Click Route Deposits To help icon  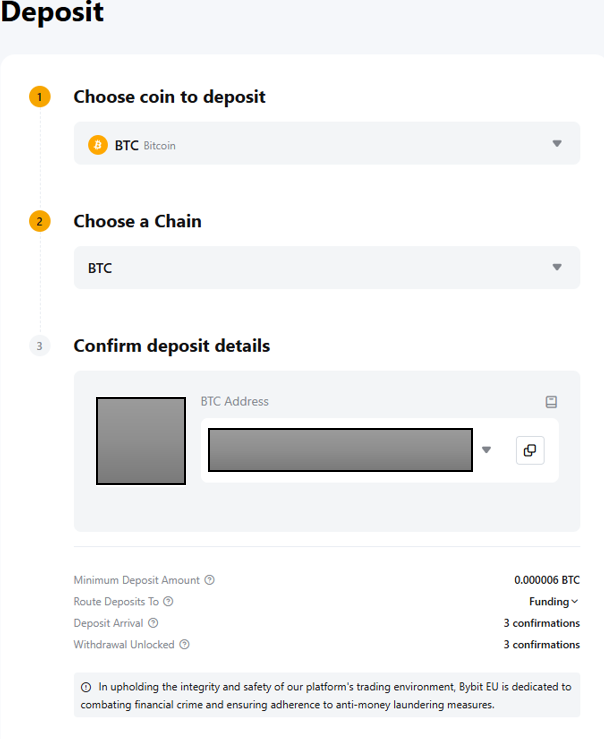pos(169,601)
